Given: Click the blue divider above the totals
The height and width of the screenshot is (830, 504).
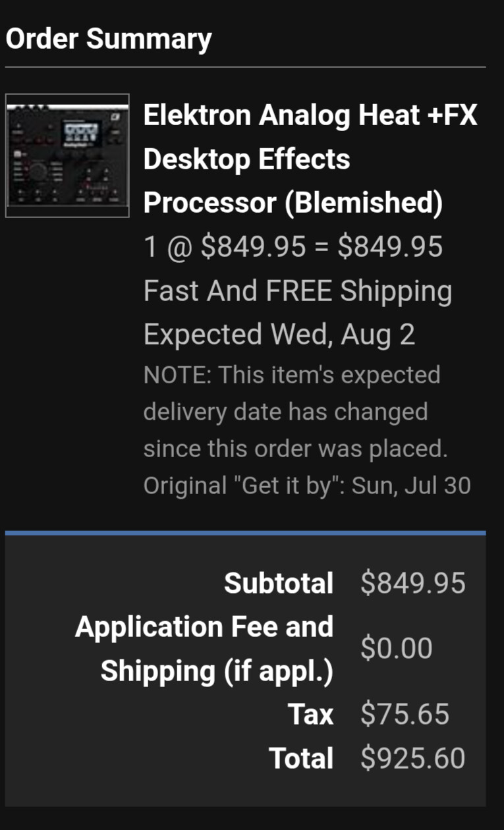Looking at the screenshot, I should (x=245, y=532).
